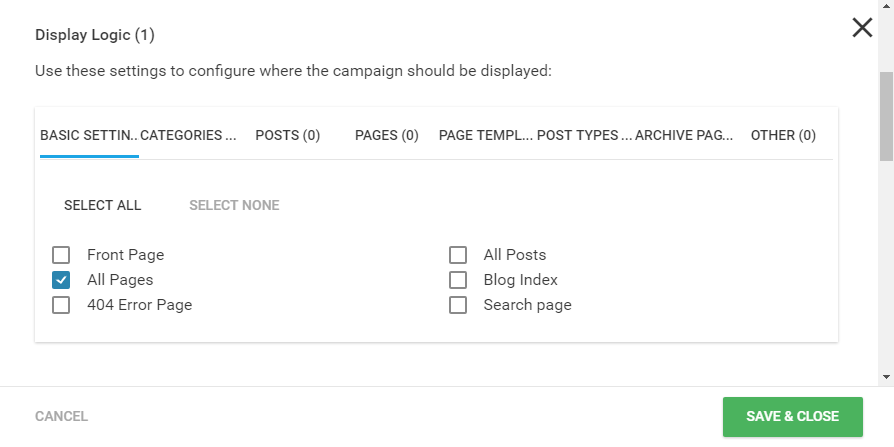
Task: Open the Pages (0) tab
Action: tap(387, 135)
